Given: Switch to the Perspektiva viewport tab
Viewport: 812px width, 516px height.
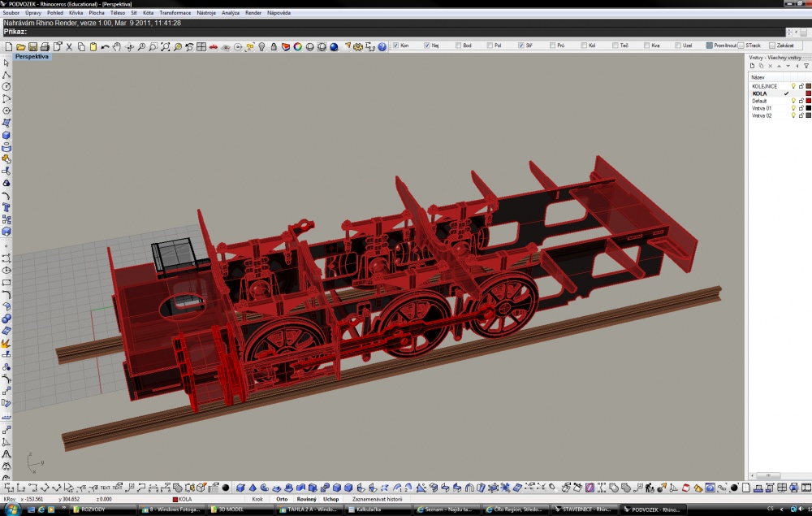Looking at the screenshot, I should [x=32, y=56].
